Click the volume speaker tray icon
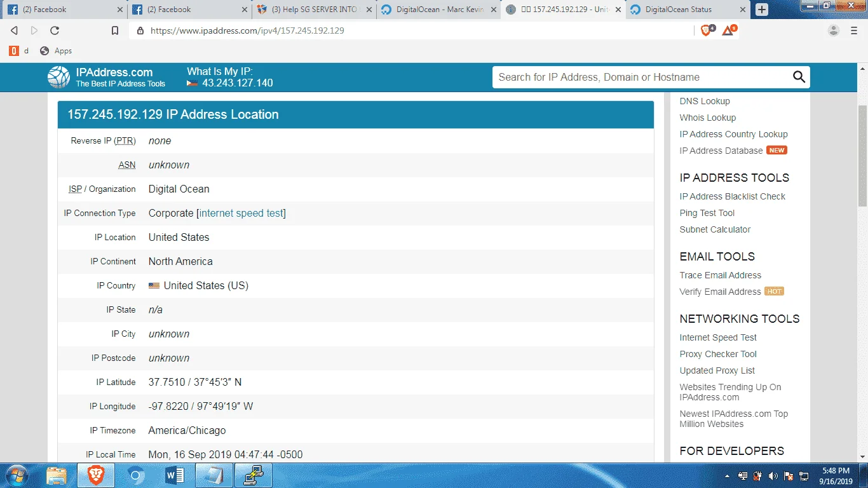 click(773, 476)
